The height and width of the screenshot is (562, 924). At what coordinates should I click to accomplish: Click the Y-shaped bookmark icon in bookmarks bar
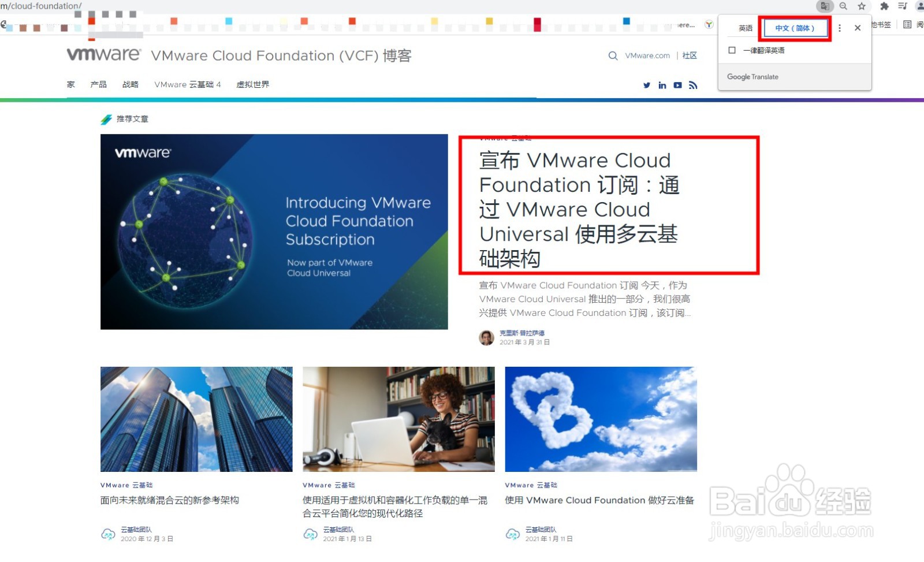[709, 25]
